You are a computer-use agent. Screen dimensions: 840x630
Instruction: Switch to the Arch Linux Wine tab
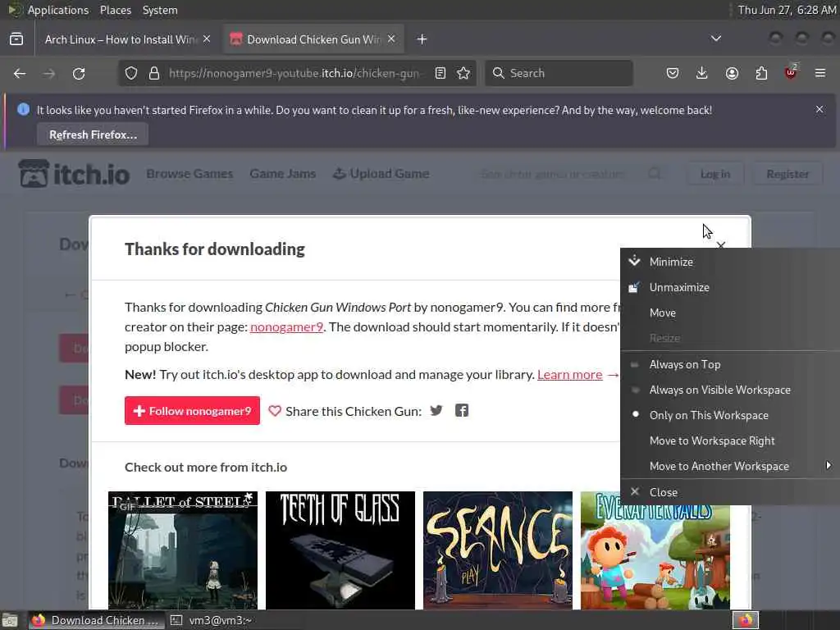(121, 39)
